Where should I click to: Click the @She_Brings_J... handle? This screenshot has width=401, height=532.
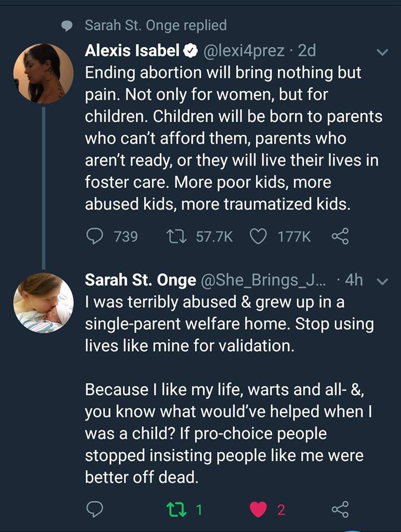click(264, 280)
